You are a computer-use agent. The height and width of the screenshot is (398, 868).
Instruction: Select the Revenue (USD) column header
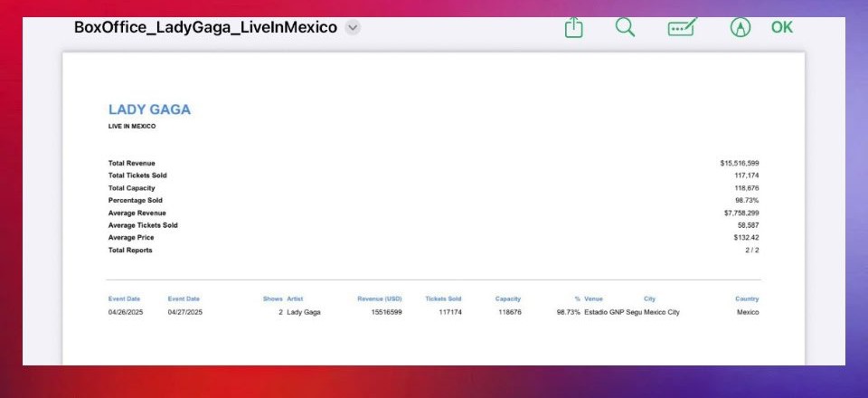380,298
